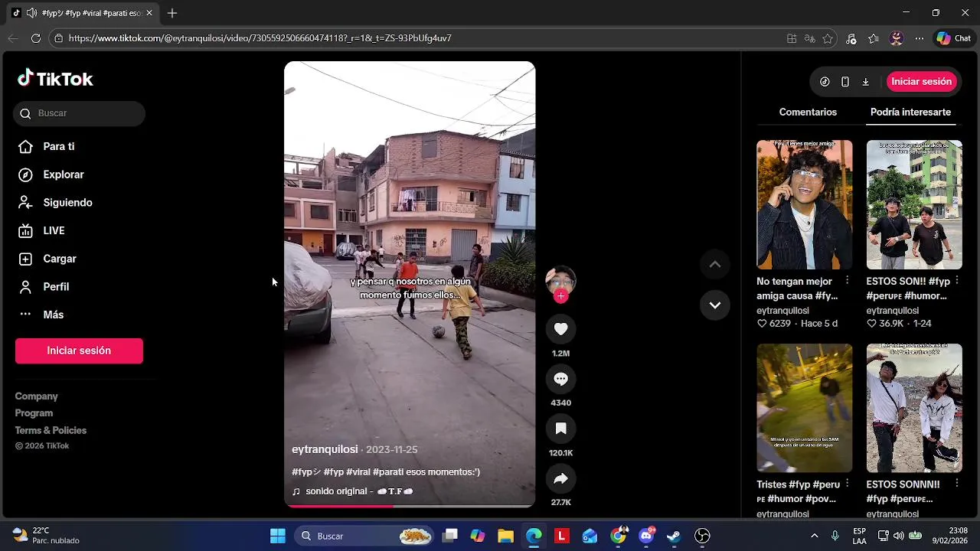The height and width of the screenshot is (551, 980).
Task: Like the video with the heart icon
Action: click(x=560, y=329)
